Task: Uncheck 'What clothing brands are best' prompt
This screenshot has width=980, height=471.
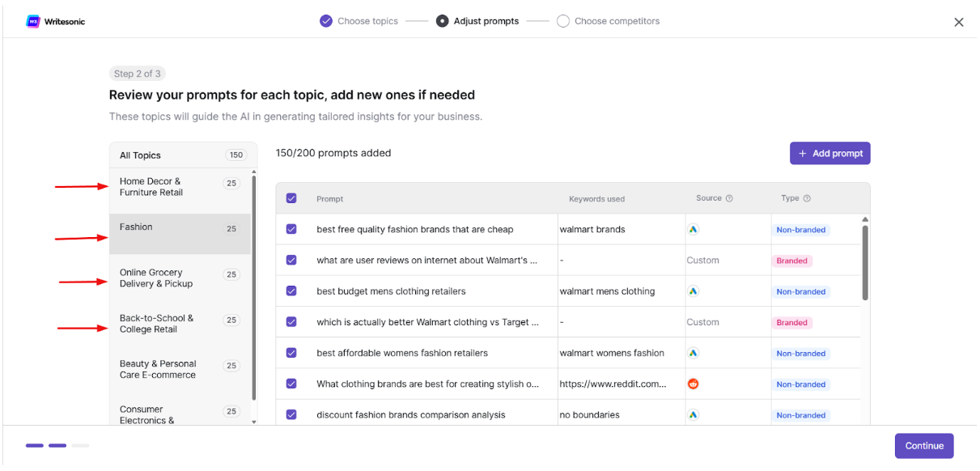Action: [x=291, y=384]
